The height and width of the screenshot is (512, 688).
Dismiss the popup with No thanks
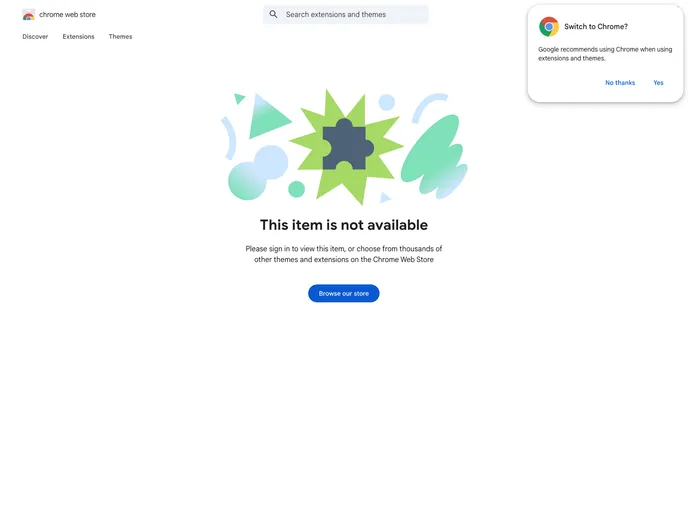620,83
